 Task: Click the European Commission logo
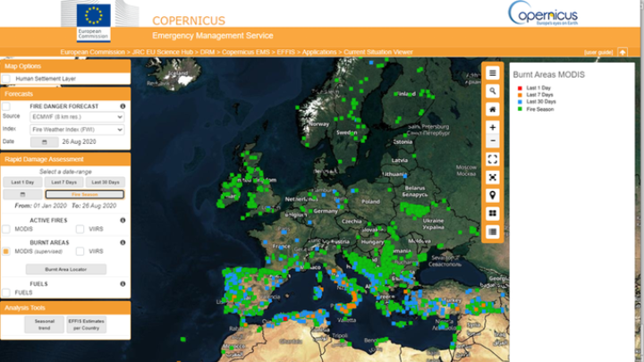point(94,21)
